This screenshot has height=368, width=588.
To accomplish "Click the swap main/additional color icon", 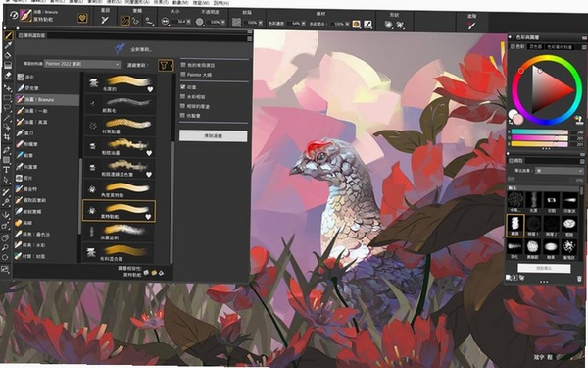I will pyautogui.click(x=511, y=122).
